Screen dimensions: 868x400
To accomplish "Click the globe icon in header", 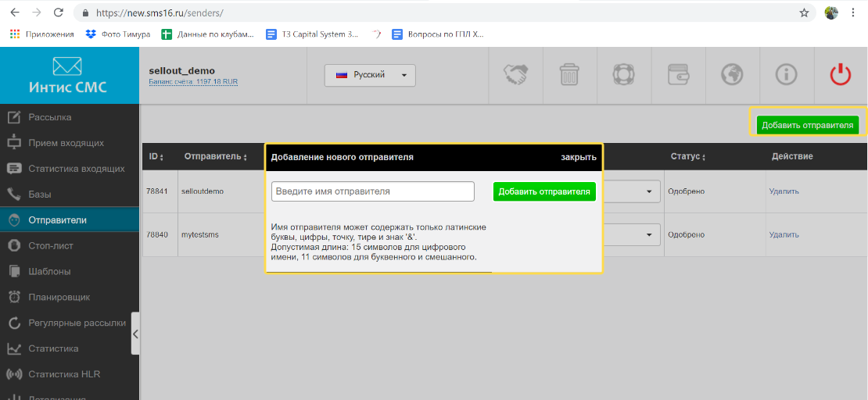I will pos(732,75).
